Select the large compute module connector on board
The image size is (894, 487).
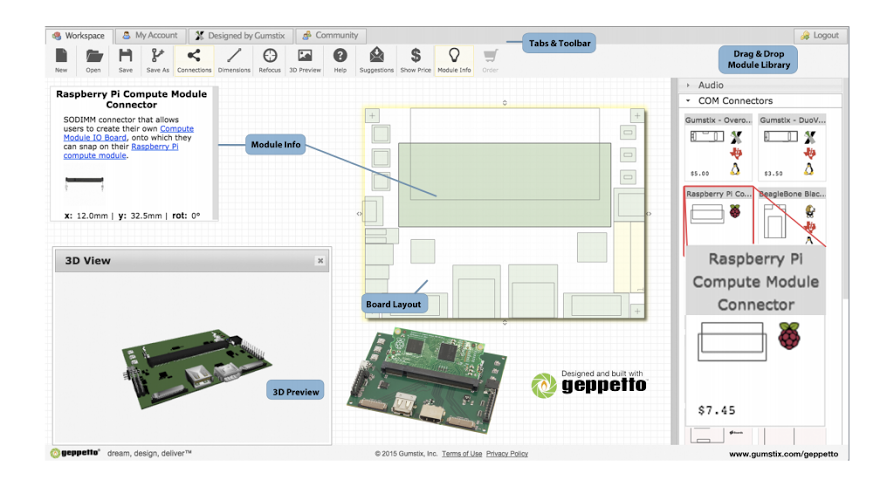pos(504,185)
